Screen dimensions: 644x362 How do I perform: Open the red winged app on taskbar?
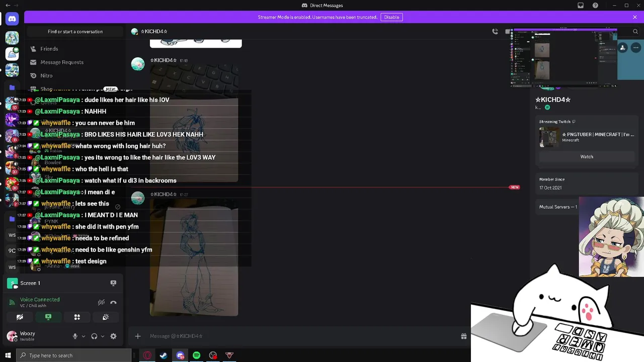[229, 355]
